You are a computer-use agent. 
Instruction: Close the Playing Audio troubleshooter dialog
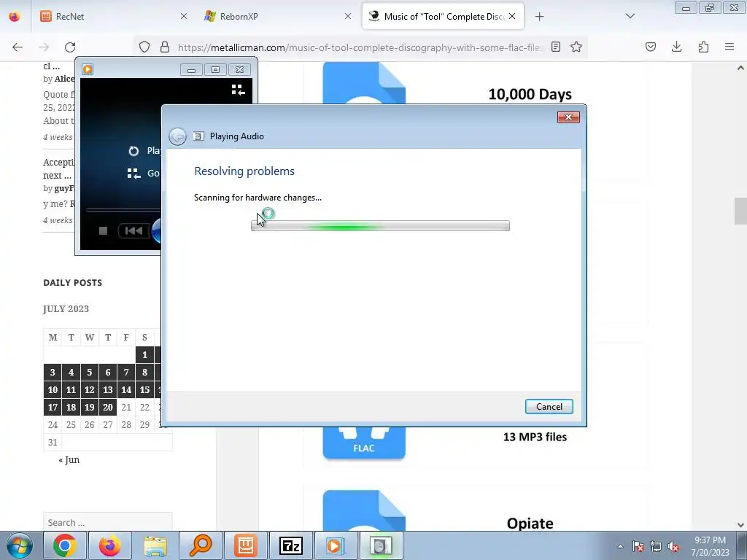click(568, 117)
